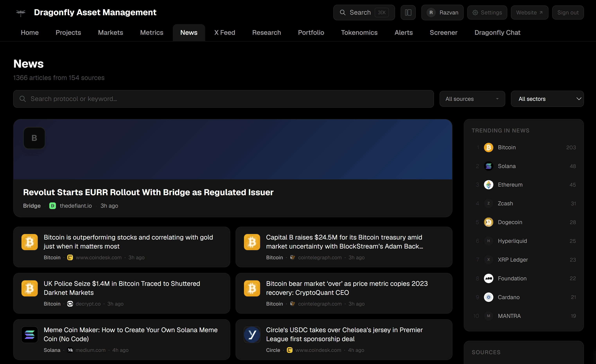Viewport: 596px width, 364px height.
Task: Click Solana icon on Meme Coin Maker article
Action: pos(30,334)
